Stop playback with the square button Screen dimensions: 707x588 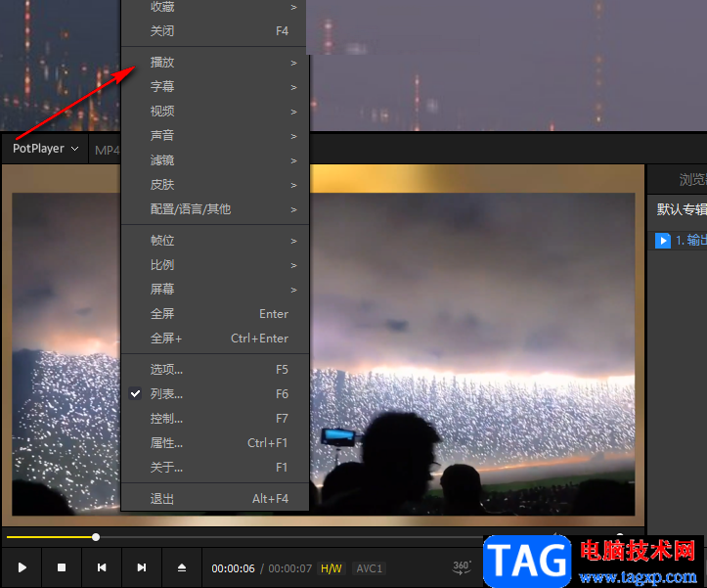62,567
